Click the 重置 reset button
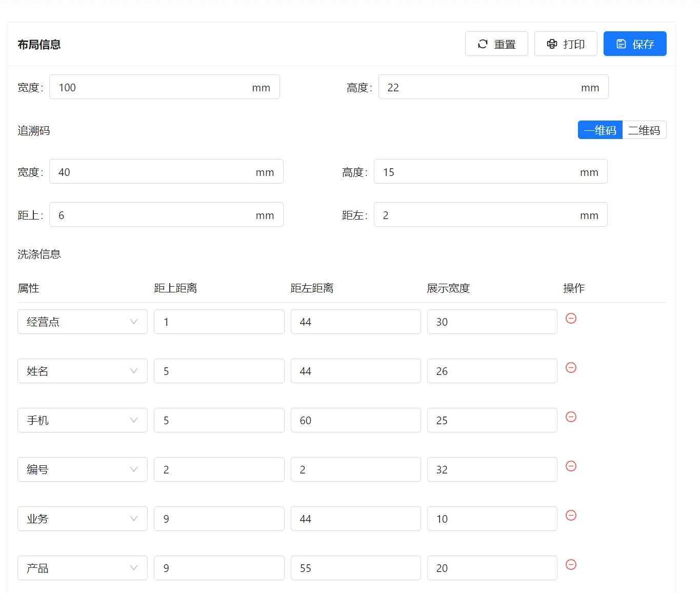Image resolution: width=700 pixels, height=593 pixels. pos(496,44)
